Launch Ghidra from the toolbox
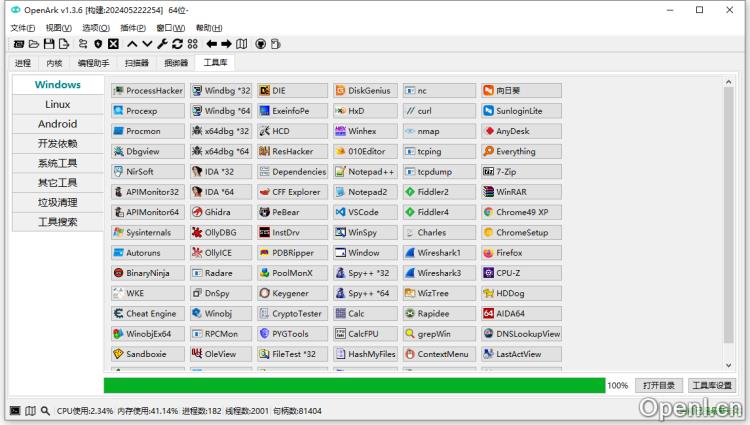Viewport: 750px width, 425px height. (221, 212)
